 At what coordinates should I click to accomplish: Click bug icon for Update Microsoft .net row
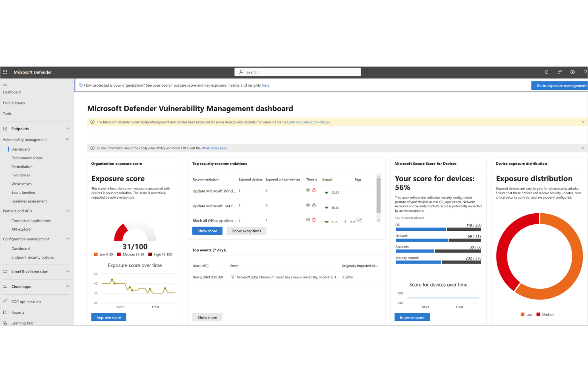[x=314, y=205]
